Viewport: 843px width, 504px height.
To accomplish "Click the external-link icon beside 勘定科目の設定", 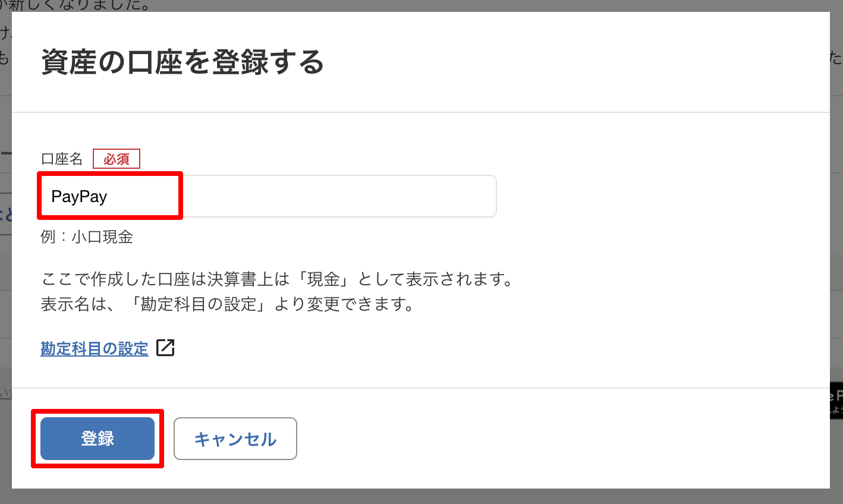I will [166, 348].
